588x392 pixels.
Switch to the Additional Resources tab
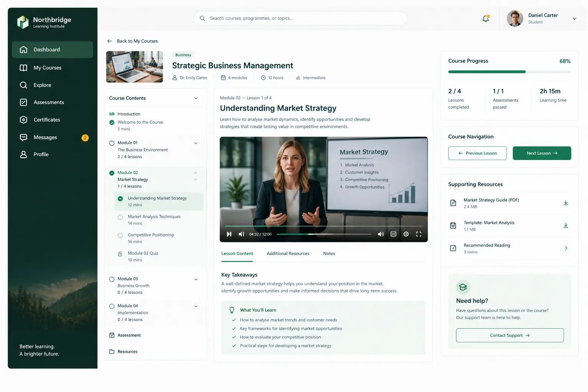(288, 253)
